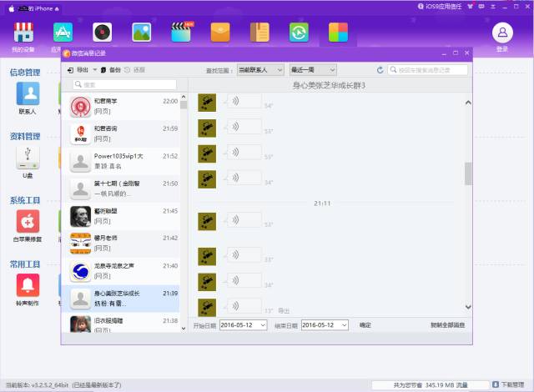Play the topmost voice message bubble
534x392 pixels.
tap(244, 101)
